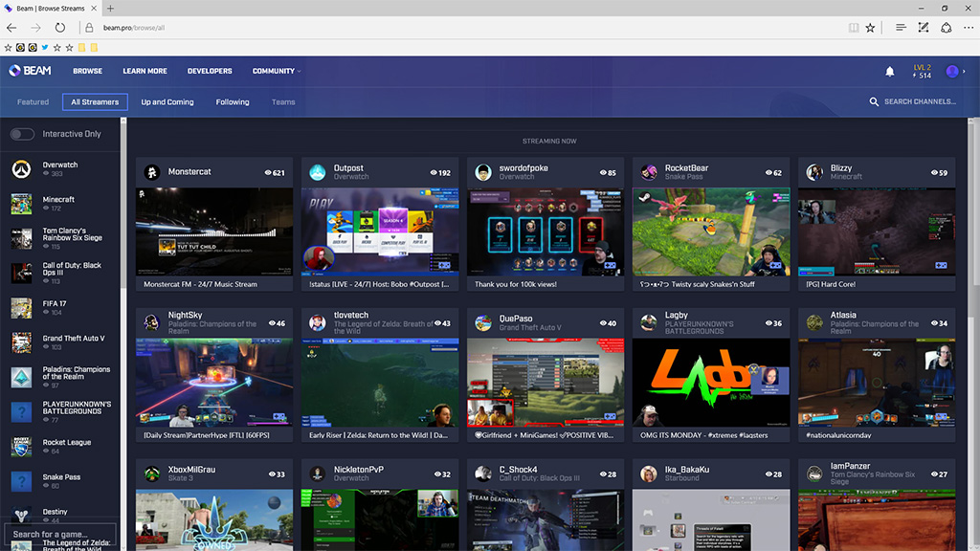980x551 pixels.
Task: Open the user avatar menu
Action: 952,71
